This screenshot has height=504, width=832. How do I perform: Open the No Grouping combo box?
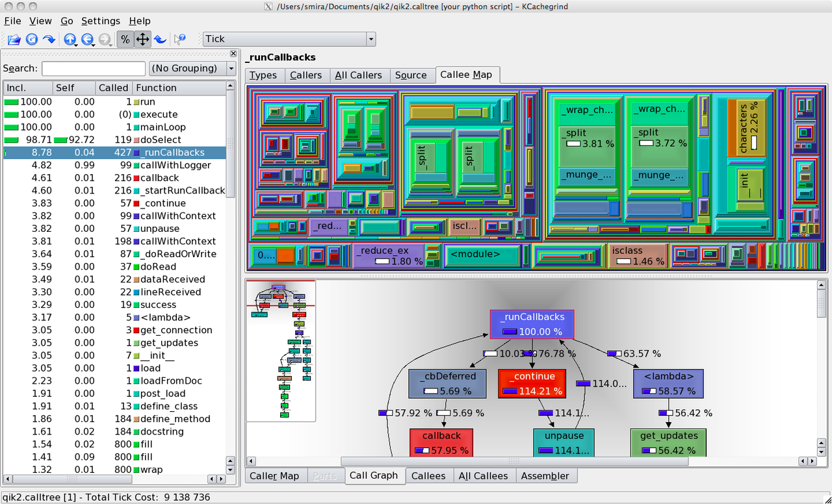point(192,68)
